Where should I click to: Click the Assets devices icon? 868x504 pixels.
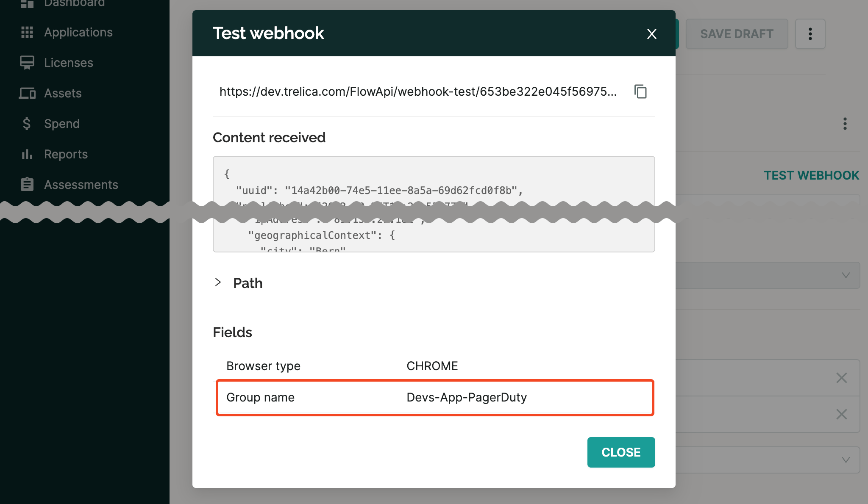27,93
